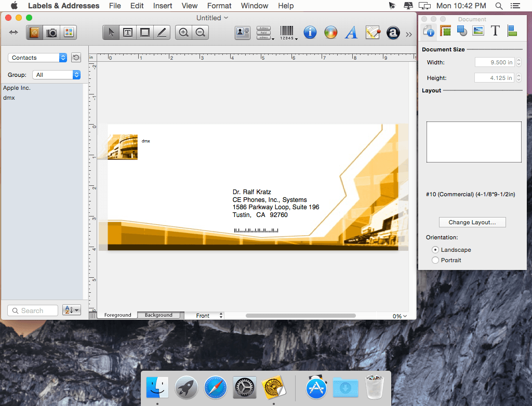
Task: Click the Amazon 'a' toolbar icon
Action: coord(393,33)
